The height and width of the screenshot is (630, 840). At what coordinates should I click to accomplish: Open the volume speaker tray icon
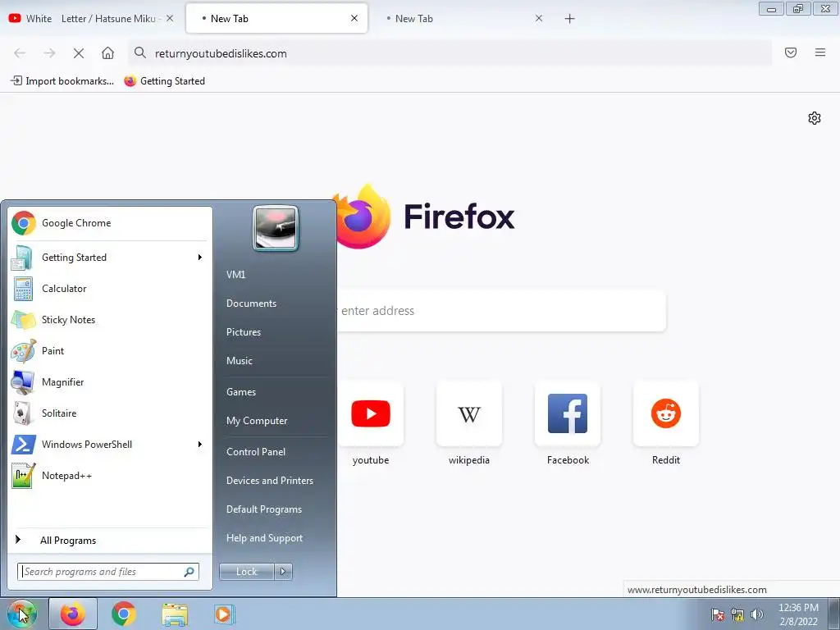(x=757, y=614)
